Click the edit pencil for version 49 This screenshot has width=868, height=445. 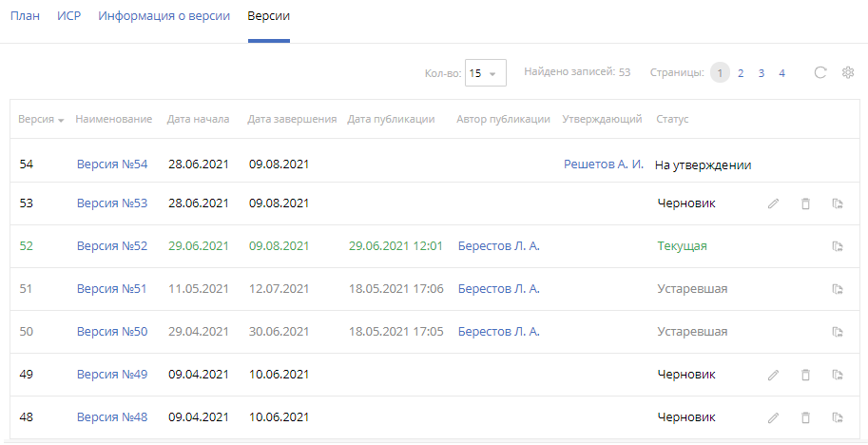point(773,375)
